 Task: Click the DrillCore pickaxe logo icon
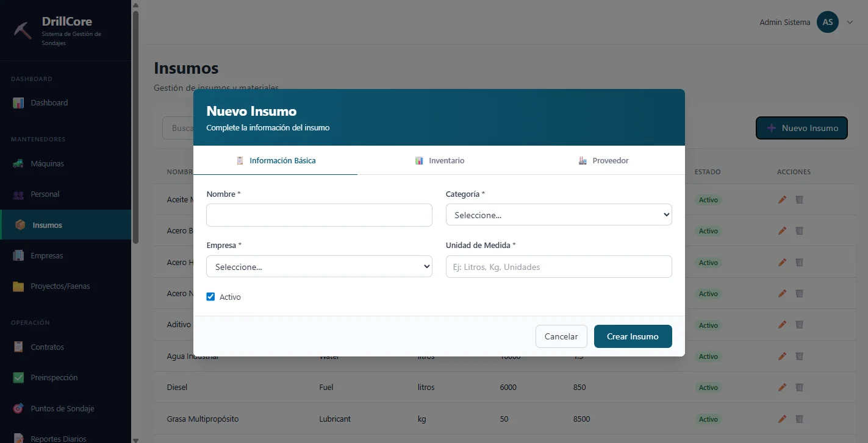(23, 30)
